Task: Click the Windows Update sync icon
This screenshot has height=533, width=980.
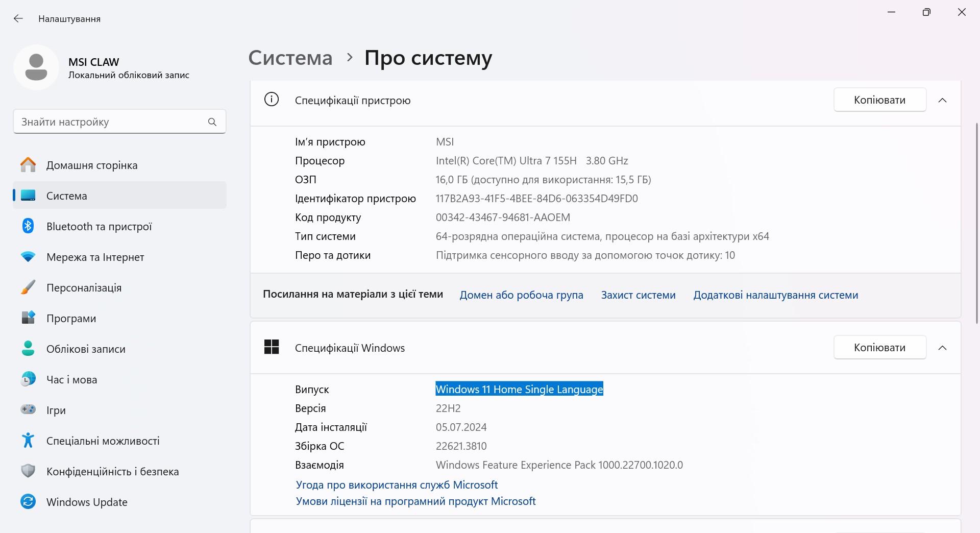Action: pyautogui.click(x=28, y=502)
